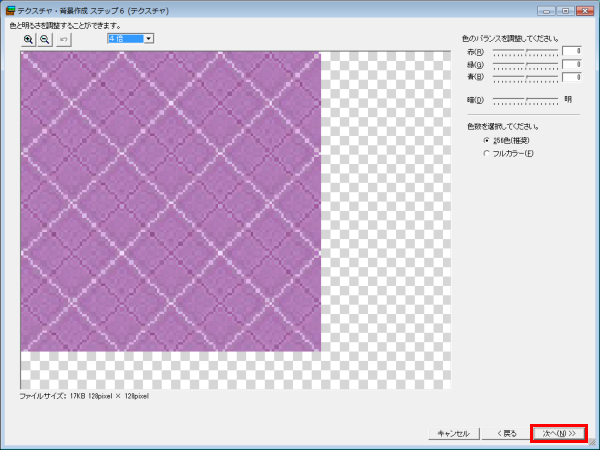Click the purple texture preview image
Viewport: 600px width, 450px height.
(x=170, y=200)
